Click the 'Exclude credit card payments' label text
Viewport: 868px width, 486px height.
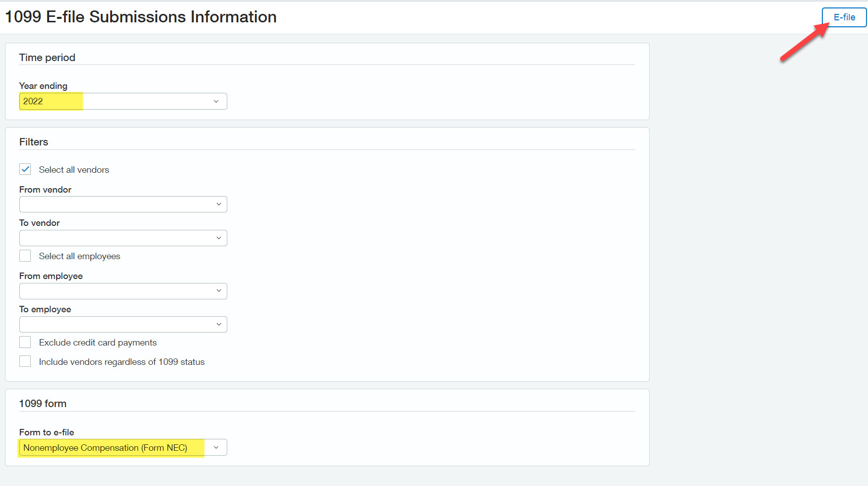[x=98, y=343]
